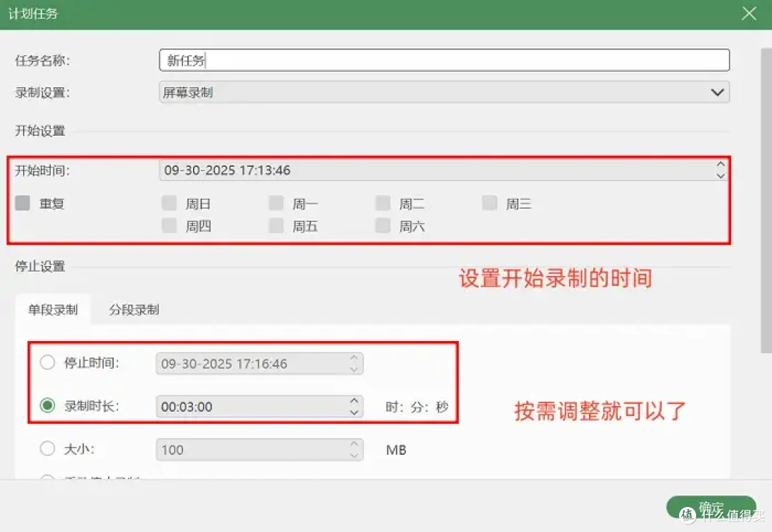Check the 周二 checkbox
This screenshot has height=532, width=772.
point(383,203)
